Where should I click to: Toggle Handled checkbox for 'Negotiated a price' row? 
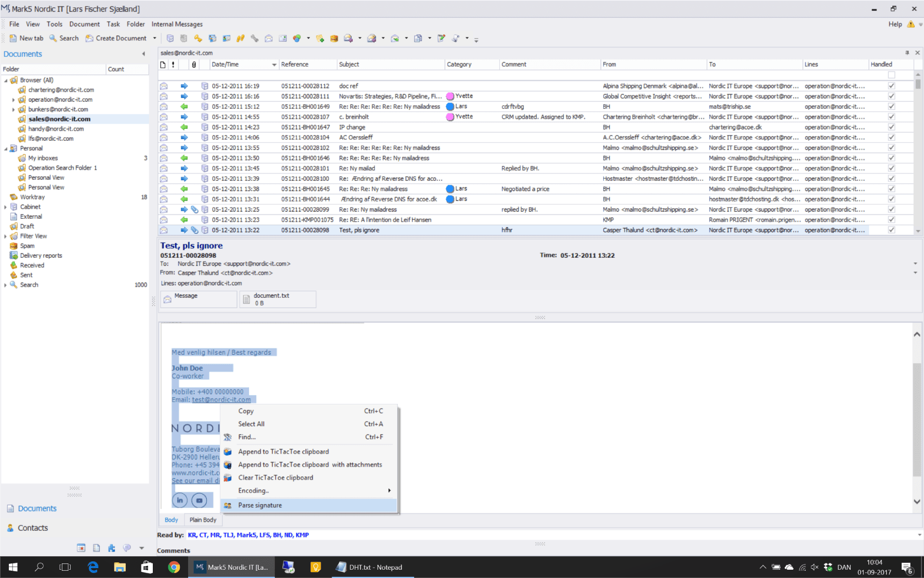[x=891, y=189]
